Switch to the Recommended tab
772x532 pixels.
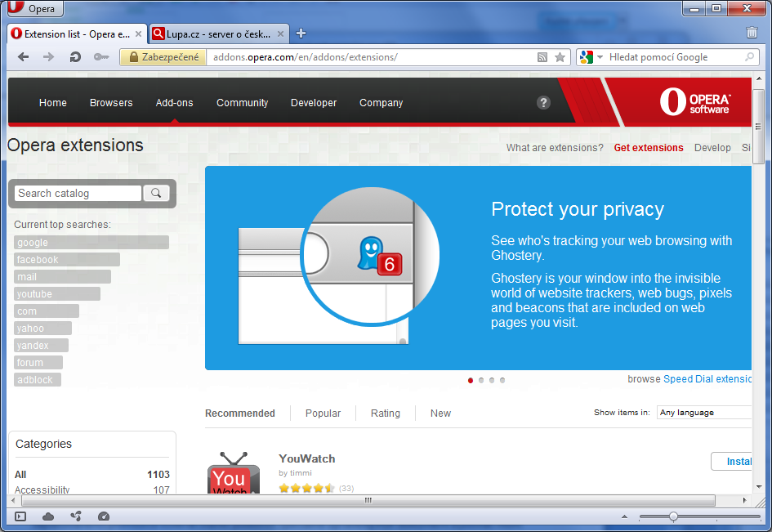(240, 414)
